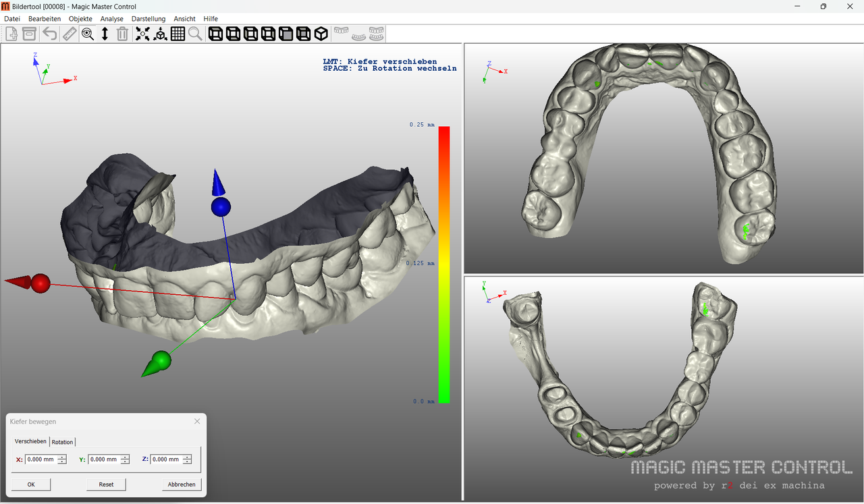Click the Abbrechen button
Screen dimensions: 864x504
coord(182,484)
